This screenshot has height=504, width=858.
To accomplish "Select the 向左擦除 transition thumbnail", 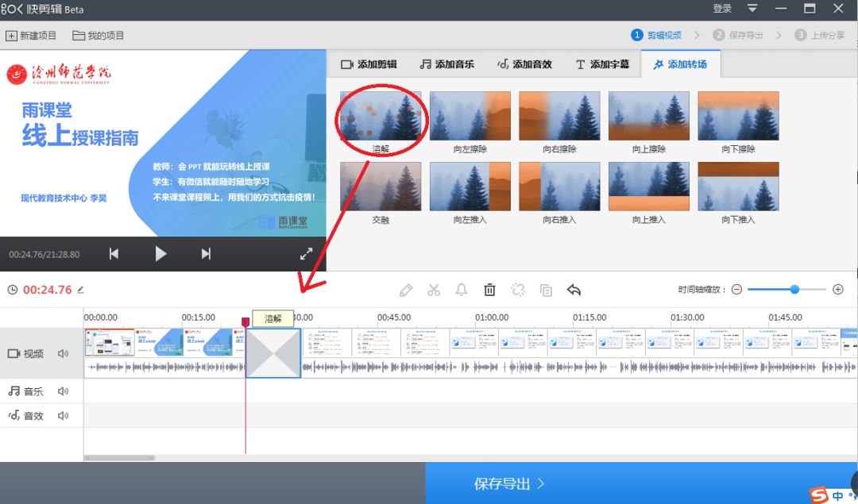I will click(x=470, y=116).
